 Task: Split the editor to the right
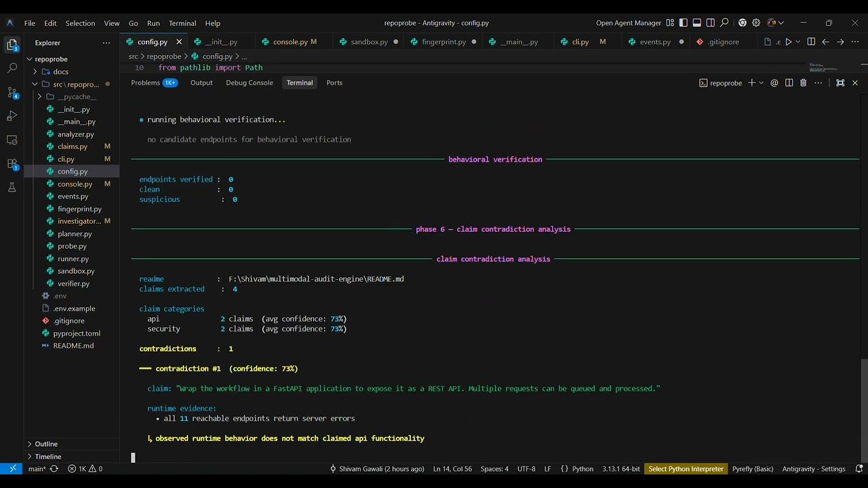[x=811, y=42]
